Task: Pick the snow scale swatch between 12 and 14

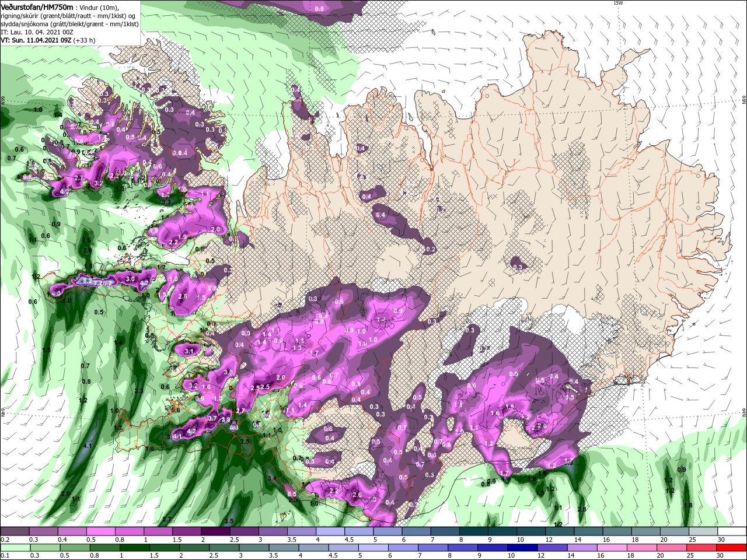Action: pos(560,531)
